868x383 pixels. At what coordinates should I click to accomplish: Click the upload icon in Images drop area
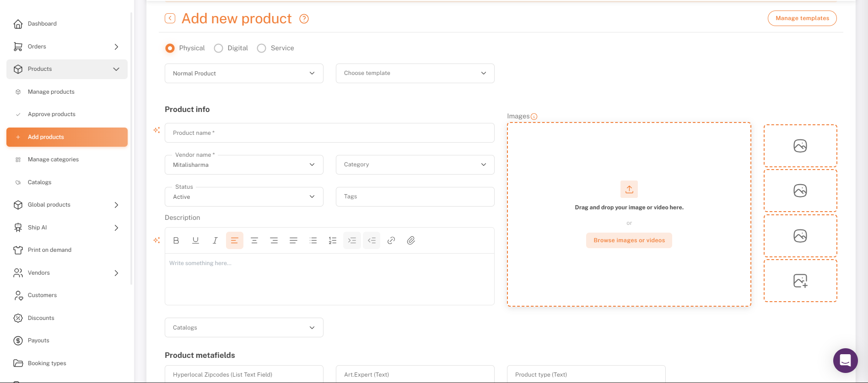(629, 189)
